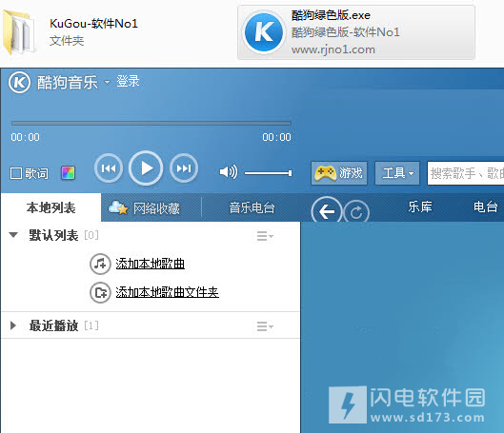Mute the volume speaker icon
This screenshot has height=433, width=504.
pyautogui.click(x=229, y=172)
